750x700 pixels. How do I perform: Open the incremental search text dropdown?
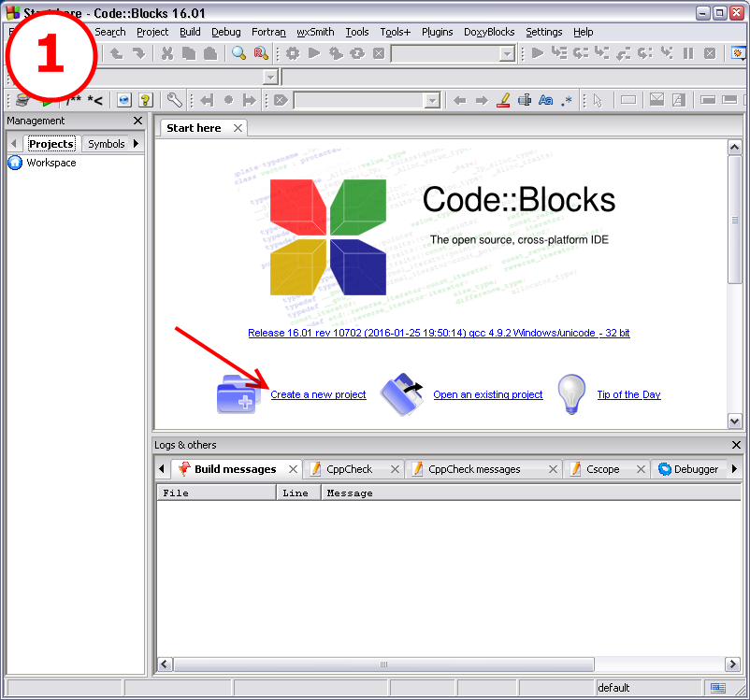tap(432, 101)
